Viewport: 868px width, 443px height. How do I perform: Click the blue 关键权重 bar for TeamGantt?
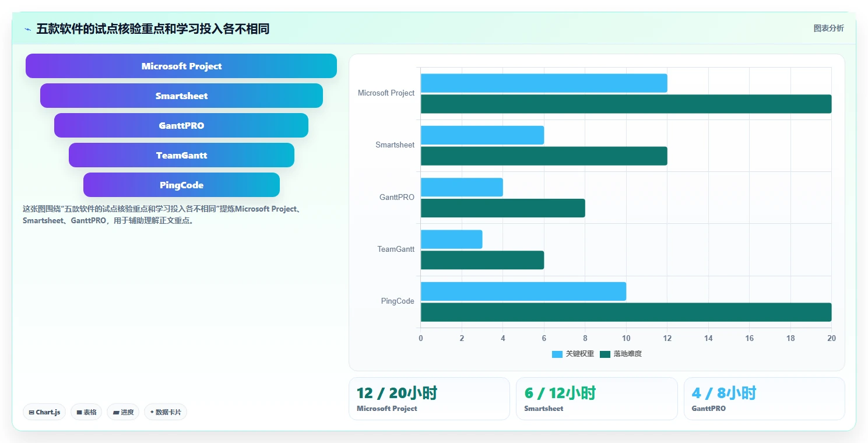(x=451, y=240)
